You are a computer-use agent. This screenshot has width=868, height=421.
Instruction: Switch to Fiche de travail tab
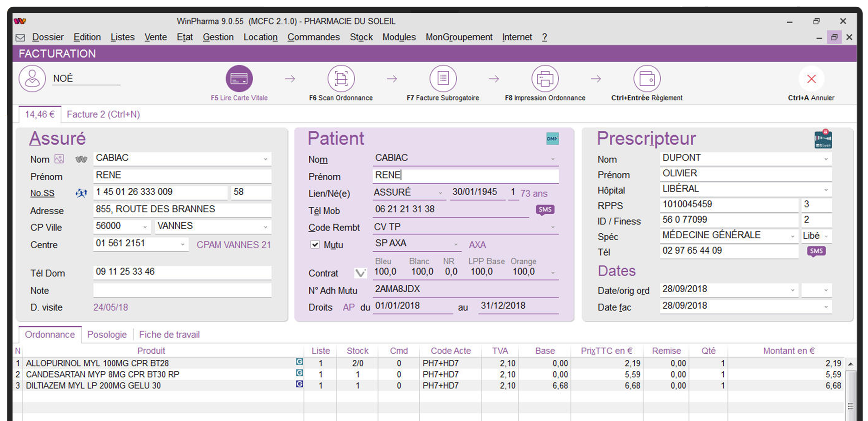169,334
